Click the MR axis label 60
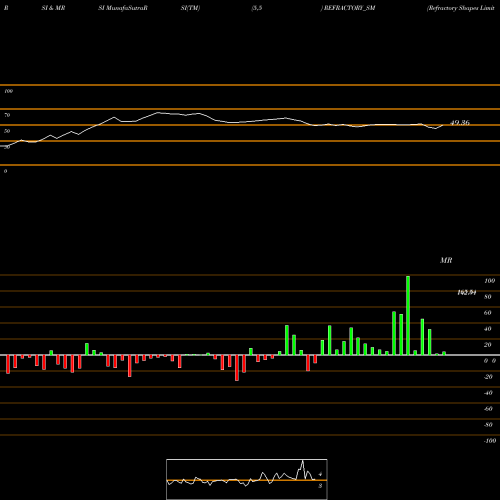The image size is (500, 500). 488,313
